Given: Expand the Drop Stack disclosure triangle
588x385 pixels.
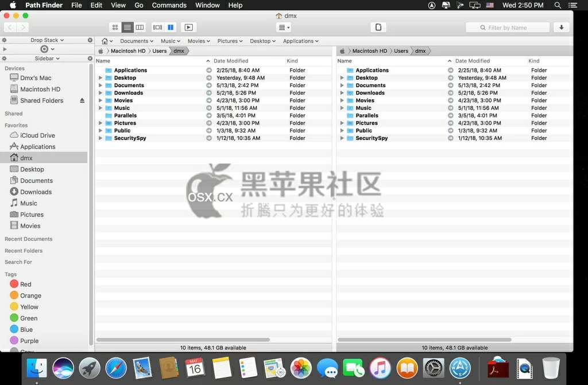Looking at the screenshot, I should (x=5, y=49).
